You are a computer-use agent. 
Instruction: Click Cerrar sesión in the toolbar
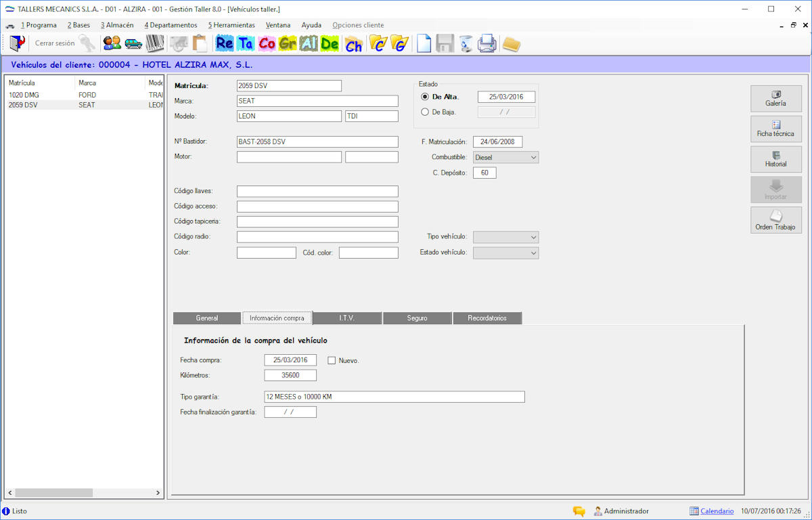(x=55, y=43)
